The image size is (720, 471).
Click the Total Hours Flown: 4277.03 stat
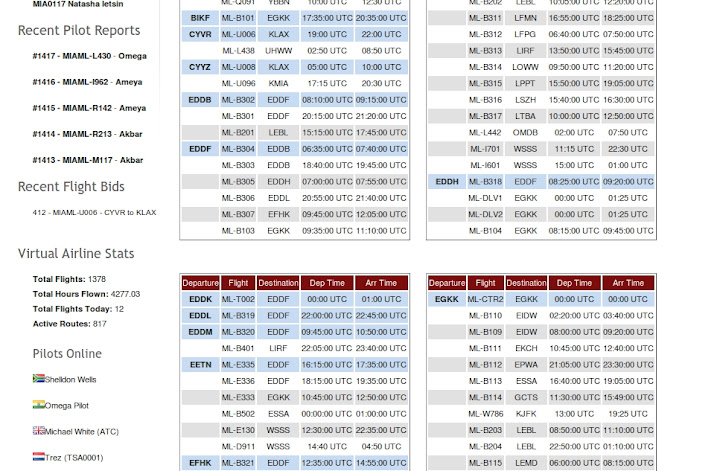click(x=86, y=294)
